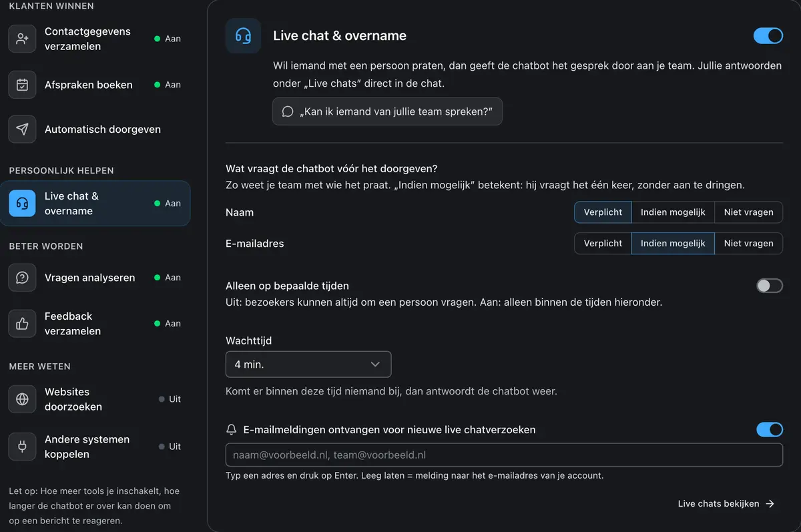Screen dimensions: 801x532
Task: Click the arrow next to Live chats bekijken
Action: tap(770, 504)
